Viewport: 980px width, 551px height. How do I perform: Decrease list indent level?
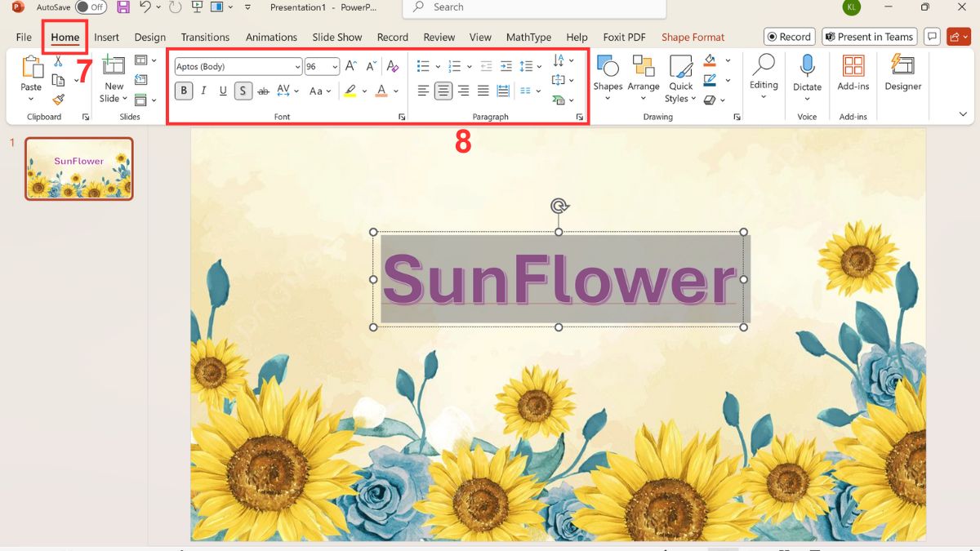(x=486, y=66)
